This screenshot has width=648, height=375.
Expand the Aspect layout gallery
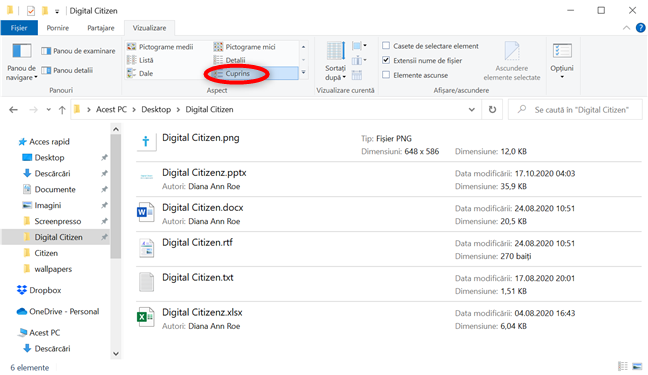(303, 73)
